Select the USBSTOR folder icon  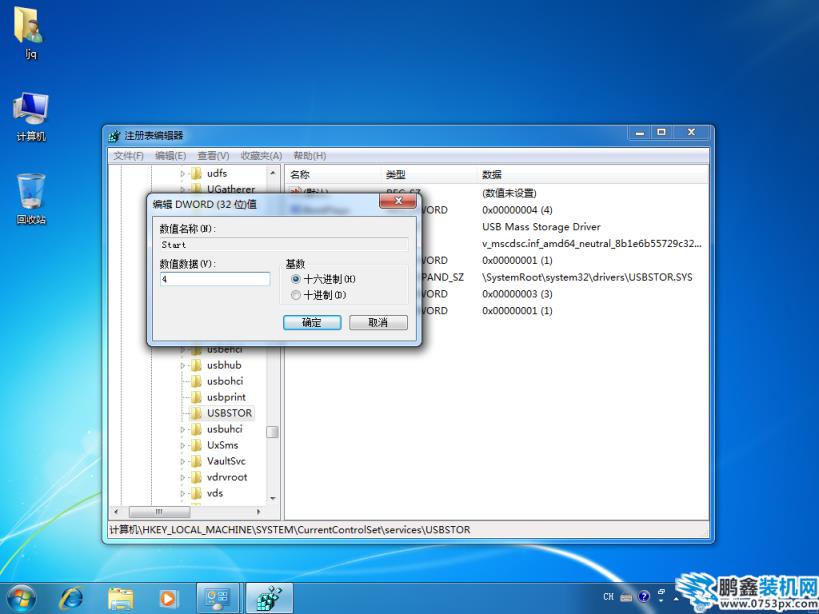point(196,414)
